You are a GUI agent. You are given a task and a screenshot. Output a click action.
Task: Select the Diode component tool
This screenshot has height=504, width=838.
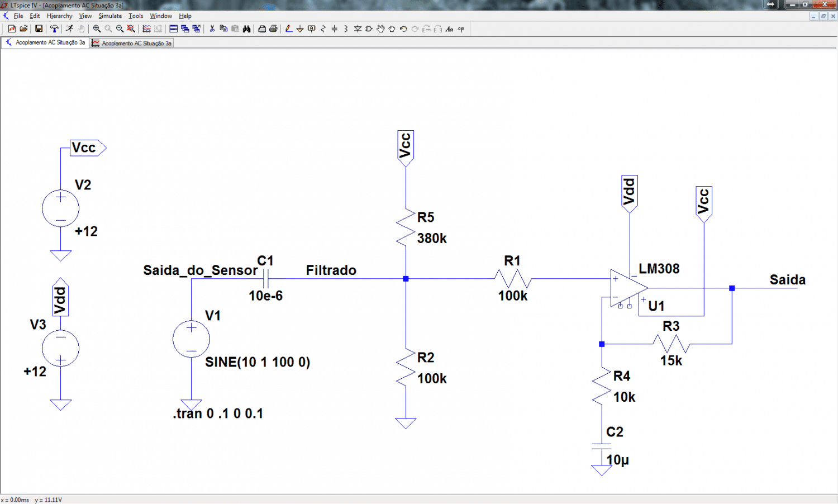click(x=358, y=28)
